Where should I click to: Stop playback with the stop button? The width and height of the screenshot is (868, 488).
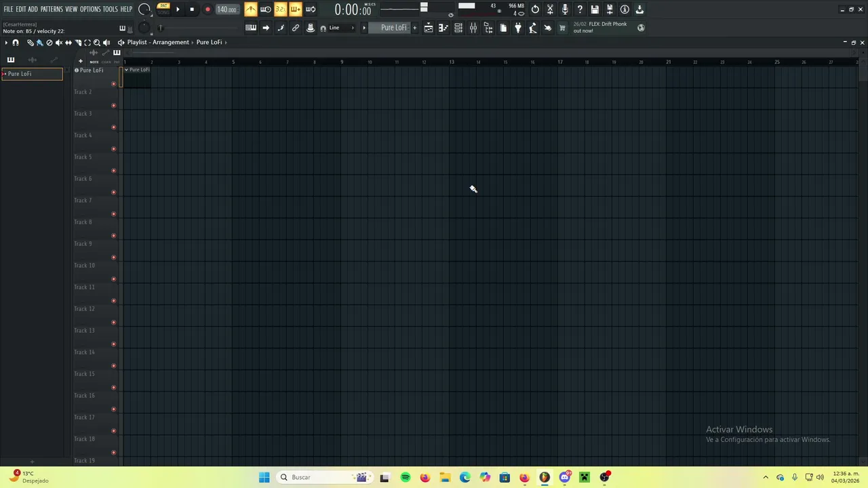[x=192, y=9]
